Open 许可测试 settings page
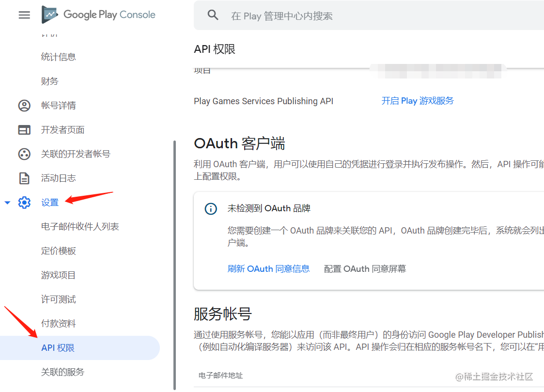 [x=58, y=299]
